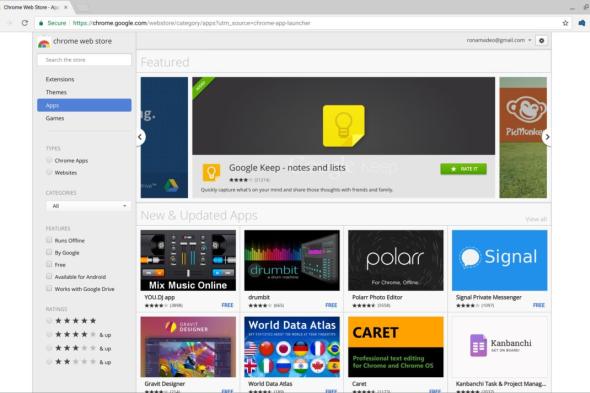The width and height of the screenshot is (590, 393).
Task: Click the small Google Keep lightbulb icon
Action: coord(211,173)
